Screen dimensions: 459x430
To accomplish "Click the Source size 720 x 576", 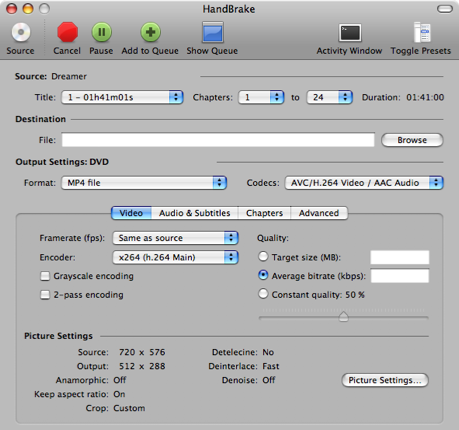I will point(142,352).
